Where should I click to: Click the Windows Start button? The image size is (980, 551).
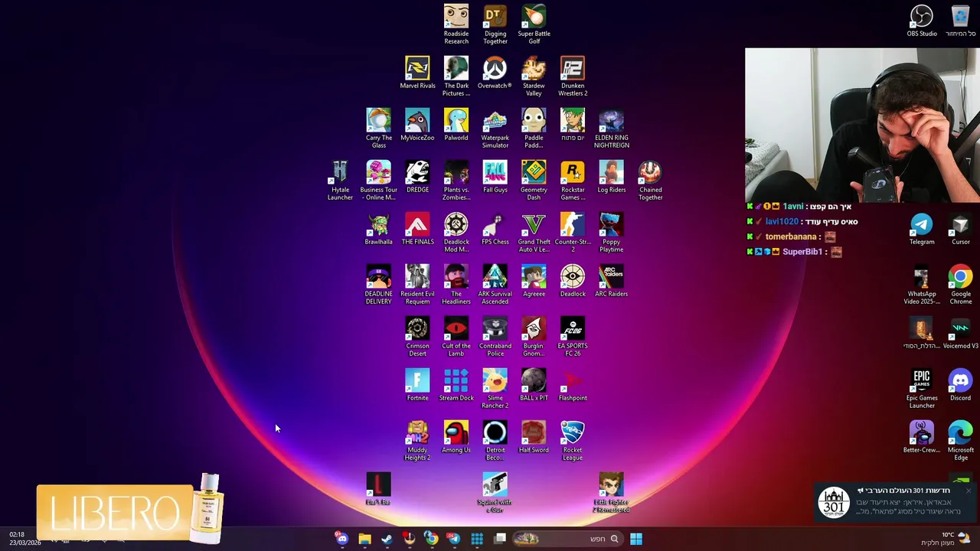point(636,539)
